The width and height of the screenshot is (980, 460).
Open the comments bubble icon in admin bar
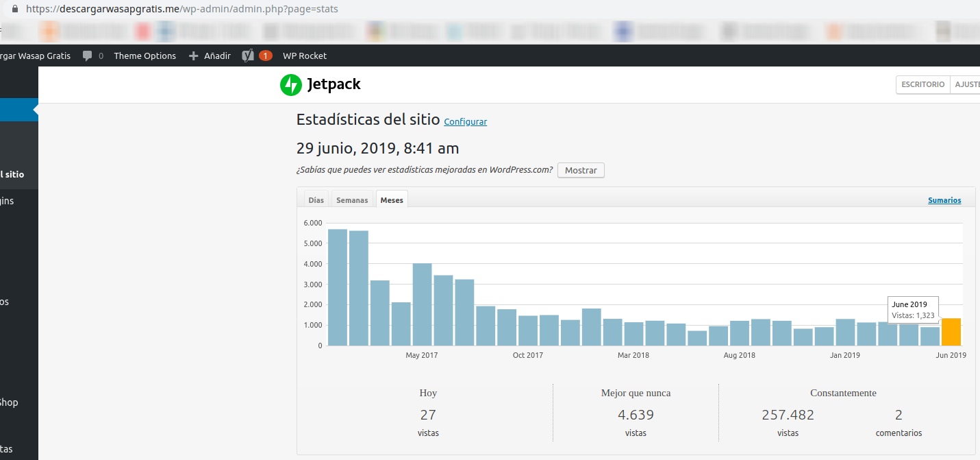(87, 56)
